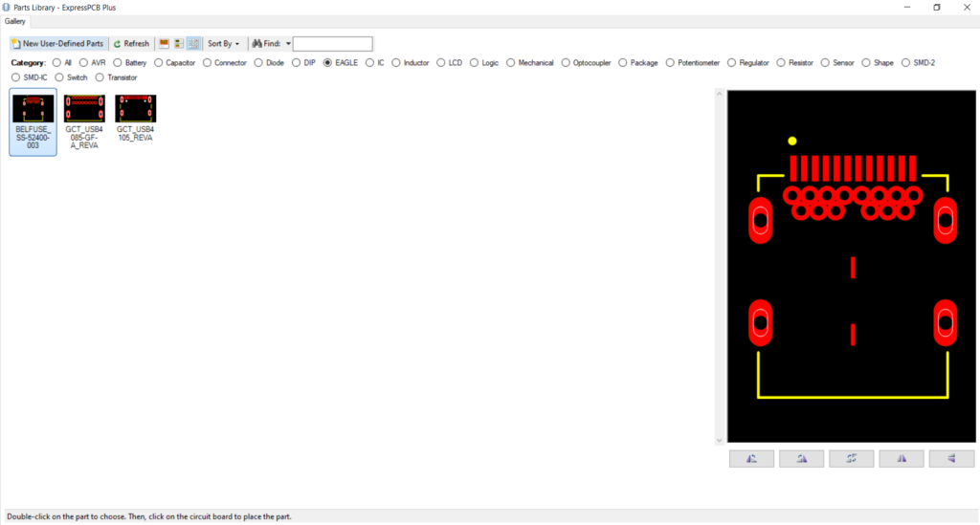Select the Resistor category radio button
The height and width of the screenshot is (525, 980).
pyautogui.click(x=781, y=63)
